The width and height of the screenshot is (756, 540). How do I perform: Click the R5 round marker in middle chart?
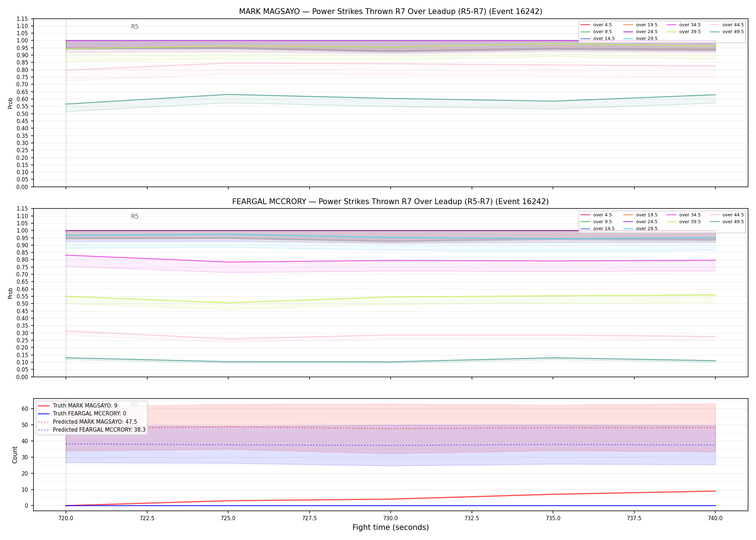coord(135,216)
